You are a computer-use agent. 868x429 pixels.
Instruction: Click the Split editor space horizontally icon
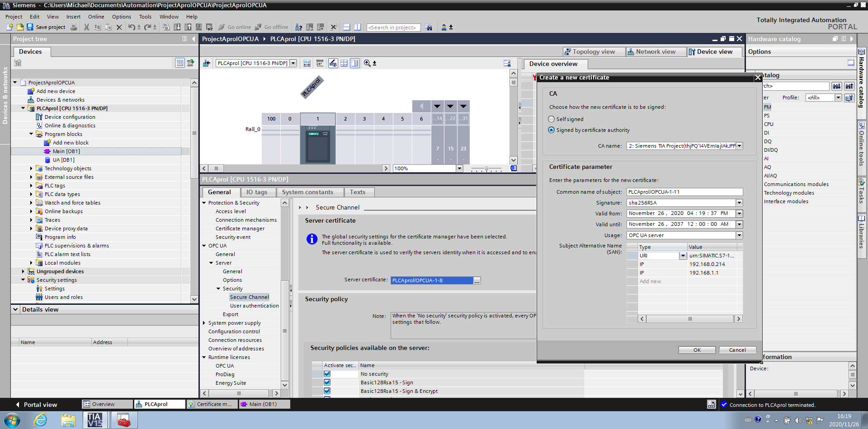[x=347, y=27]
